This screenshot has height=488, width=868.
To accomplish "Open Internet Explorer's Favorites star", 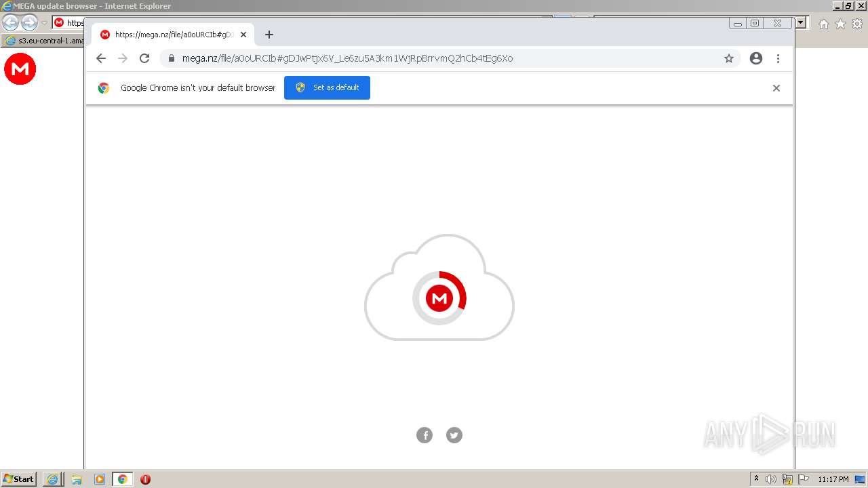I will click(x=840, y=24).
